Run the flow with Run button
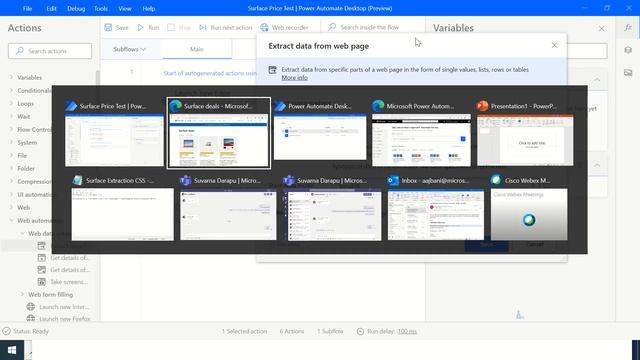The height and width of the screenshot is (360, 640). click(148, 27)
